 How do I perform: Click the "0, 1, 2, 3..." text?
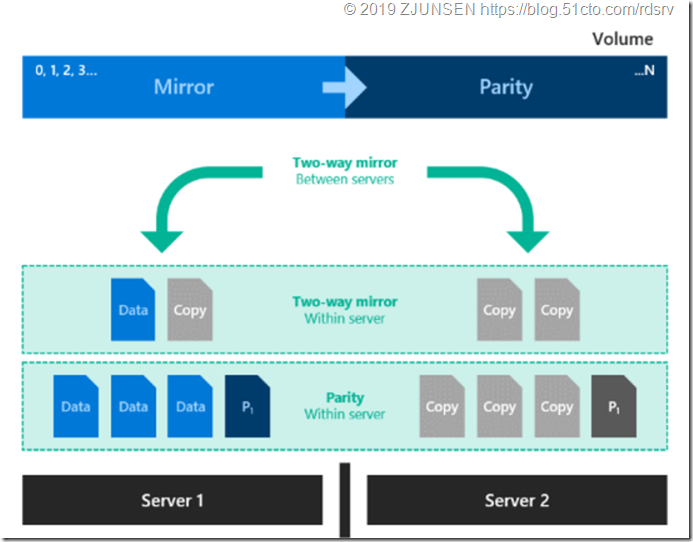[66, 70]
